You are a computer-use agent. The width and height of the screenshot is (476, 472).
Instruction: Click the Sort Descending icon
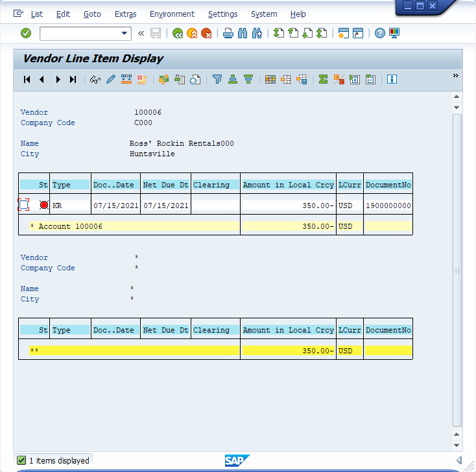point(248,80)
